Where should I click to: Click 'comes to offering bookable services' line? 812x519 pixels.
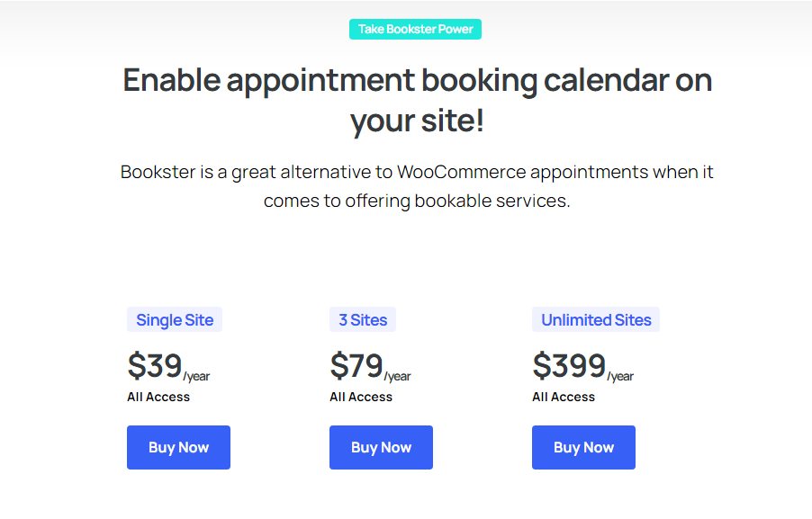coord(417,201)
